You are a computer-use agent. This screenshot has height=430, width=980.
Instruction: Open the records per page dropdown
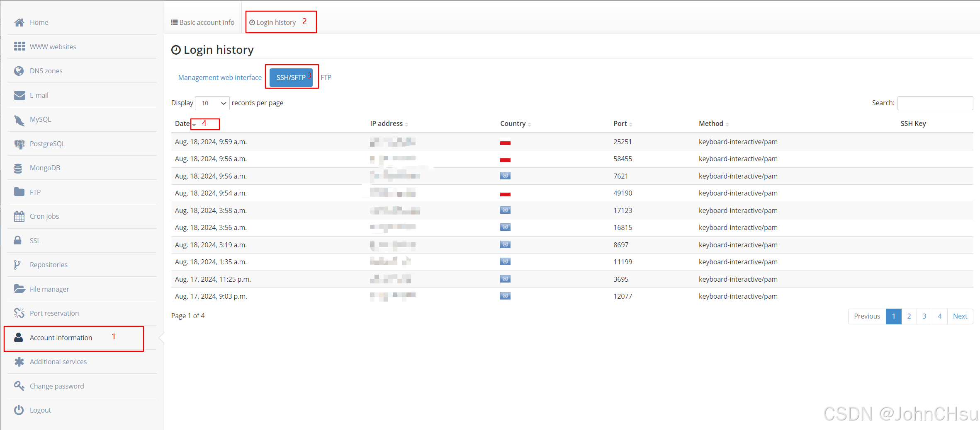[x=212, y=103]
